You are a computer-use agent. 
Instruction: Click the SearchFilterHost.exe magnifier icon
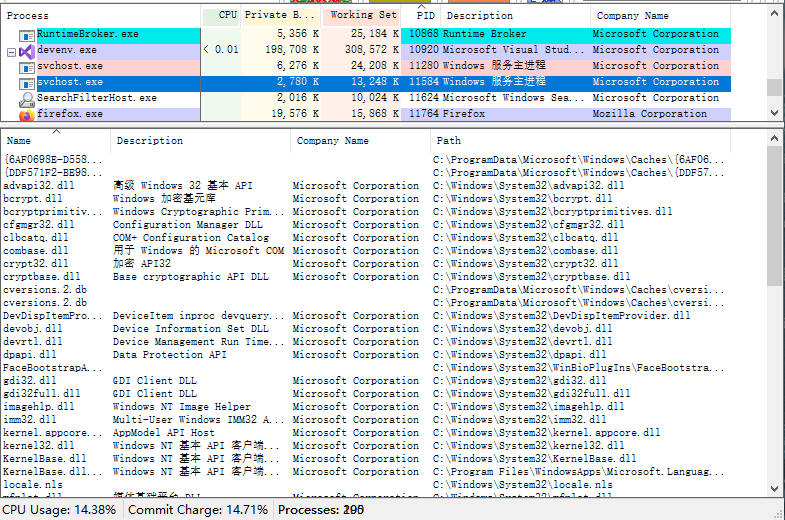click(x=26, y=98)
